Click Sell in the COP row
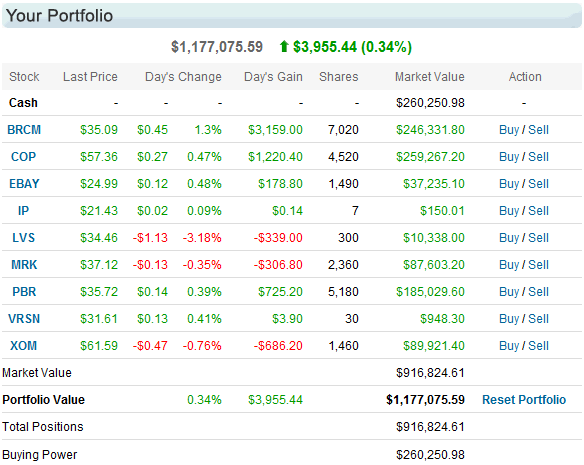Image resolution: width=584 pixels, height=465 pixels. pos(539,156)
